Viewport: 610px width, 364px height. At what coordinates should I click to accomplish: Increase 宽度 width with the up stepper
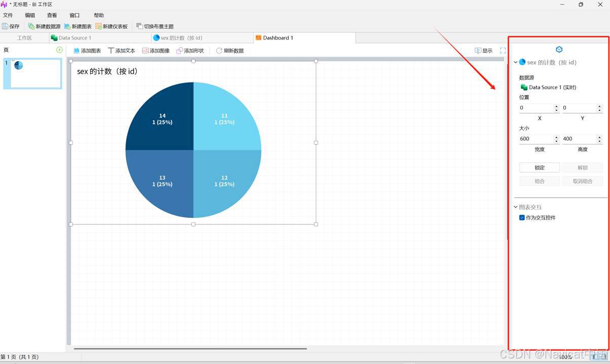[x=556, y=137]
